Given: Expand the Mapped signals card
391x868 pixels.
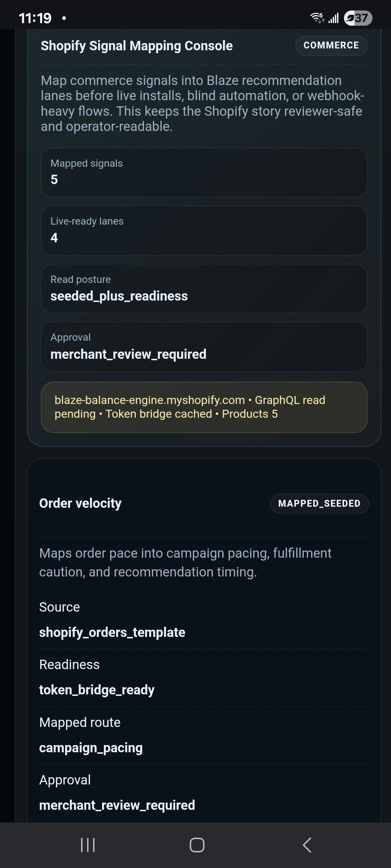Looking at the screenshot, I should (204, 173).
